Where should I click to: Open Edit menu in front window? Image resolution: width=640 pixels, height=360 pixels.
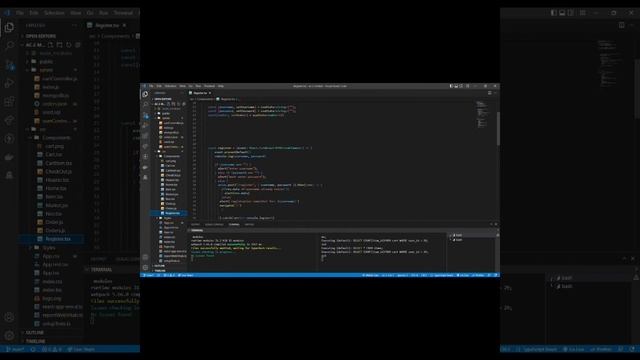(159, 86)
